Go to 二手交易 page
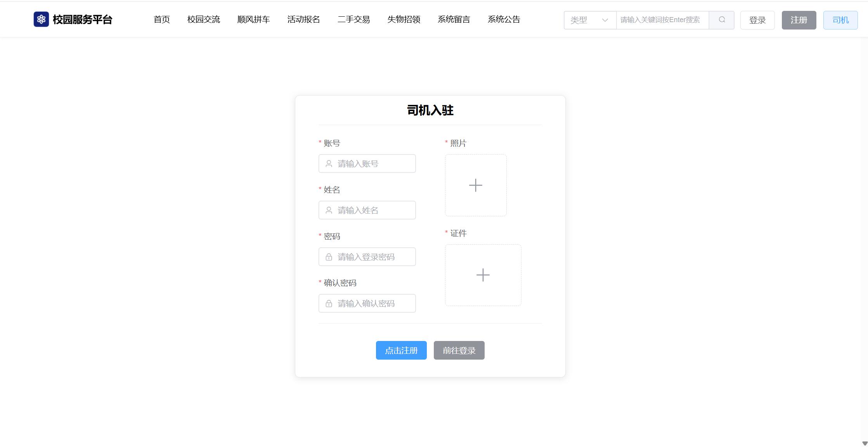This screenshot has height=447, width=868. point(353,19)
